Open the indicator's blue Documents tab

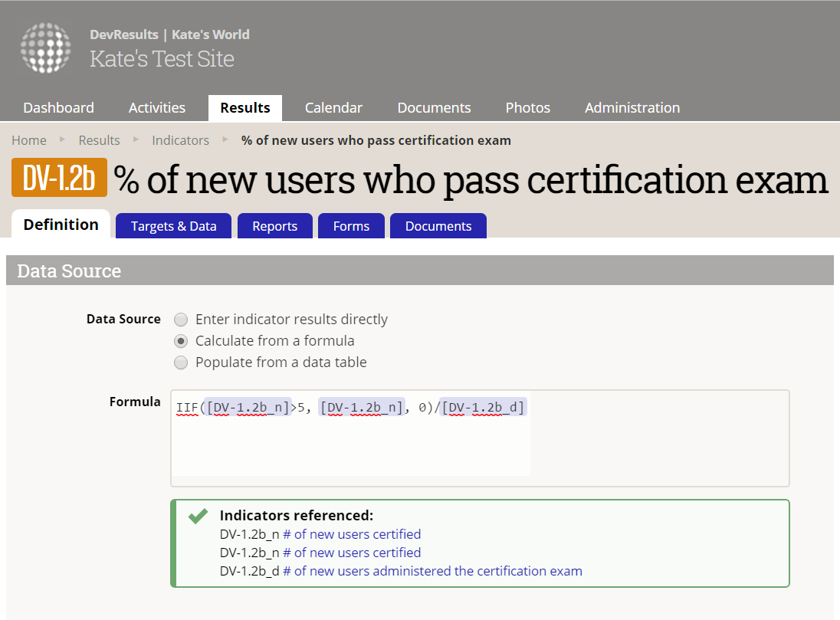[438, 226]
